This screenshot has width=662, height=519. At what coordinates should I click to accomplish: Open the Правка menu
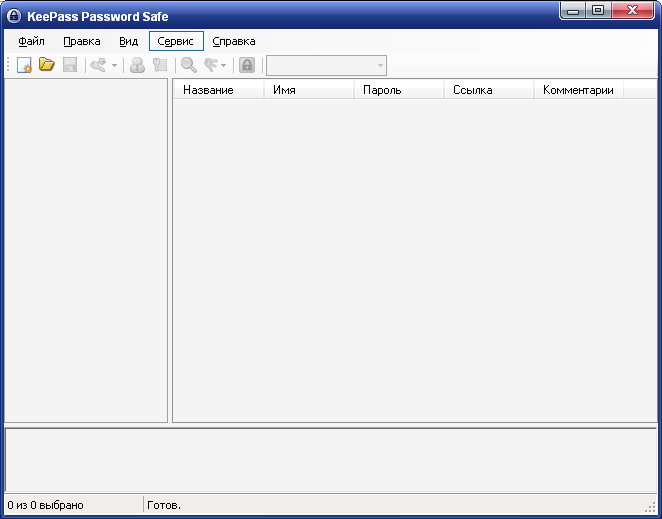[82, 41]
